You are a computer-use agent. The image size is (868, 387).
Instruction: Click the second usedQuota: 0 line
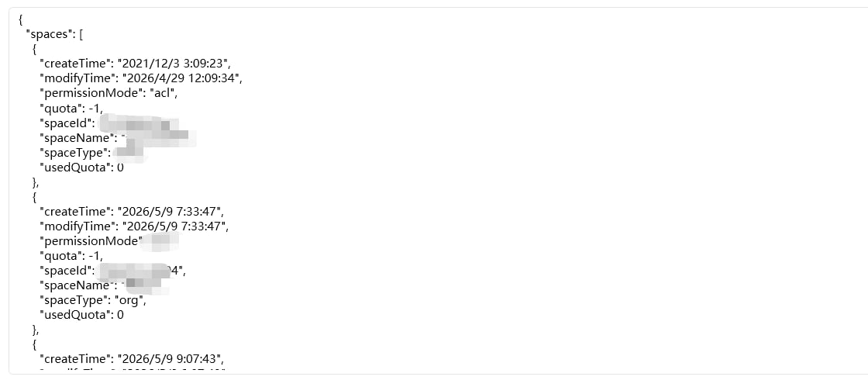[81, 315]
